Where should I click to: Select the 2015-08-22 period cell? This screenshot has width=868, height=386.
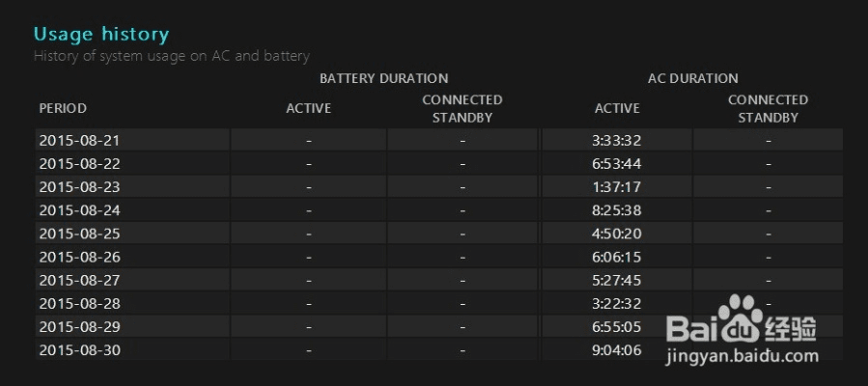79,163
